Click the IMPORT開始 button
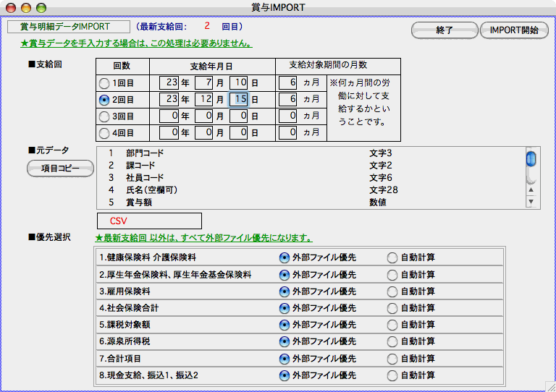The width and height of the screenshot is (556, 392). pyautogui.click(x=514, y=30)
